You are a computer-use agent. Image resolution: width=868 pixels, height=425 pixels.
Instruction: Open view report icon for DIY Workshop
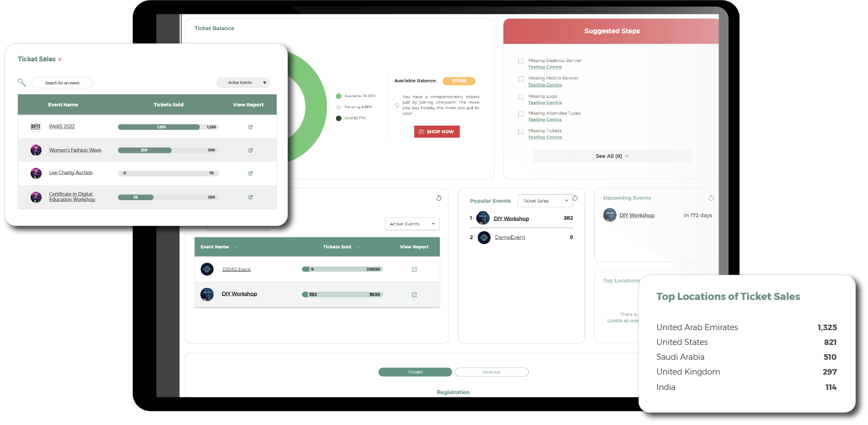415,294
